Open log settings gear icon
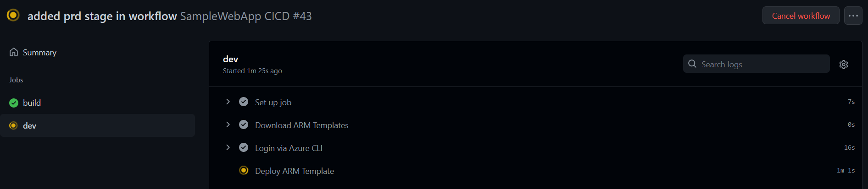 click(844, 65)
